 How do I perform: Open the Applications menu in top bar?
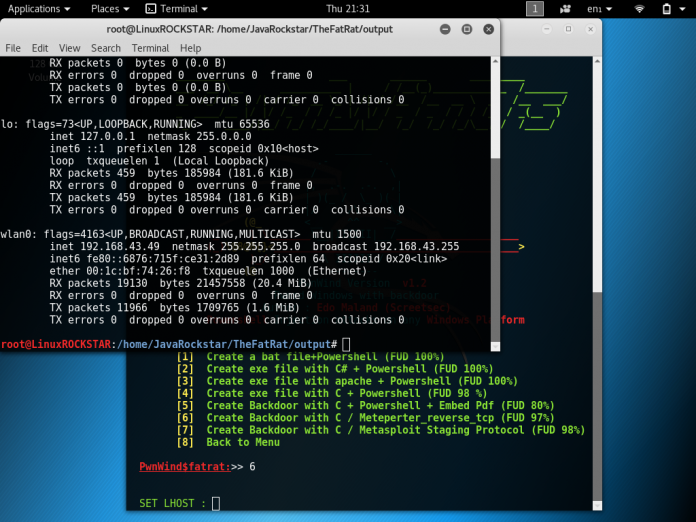39,9
